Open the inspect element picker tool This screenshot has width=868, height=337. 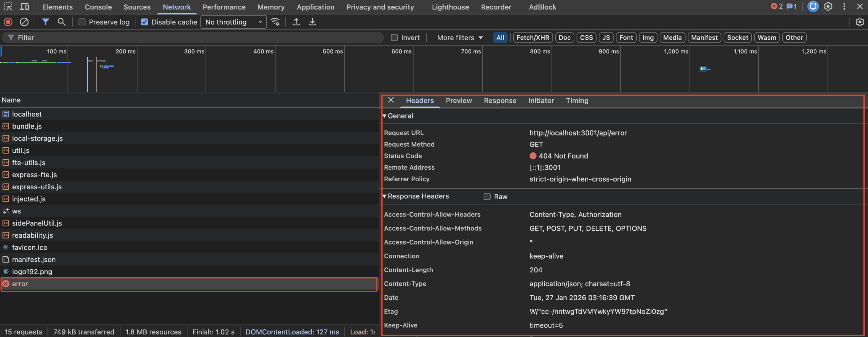(8, 7)
